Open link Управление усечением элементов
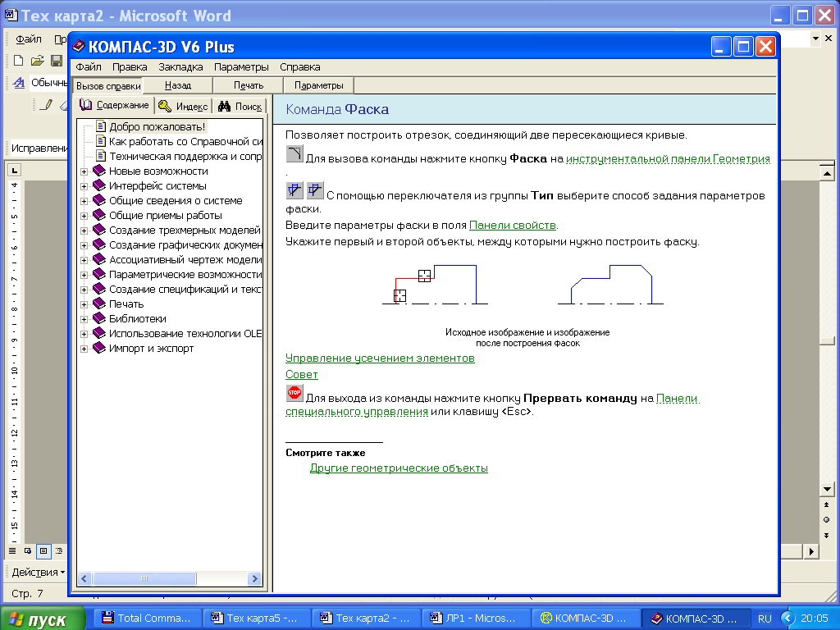This screenshot has height=630, width=840. pos(380,358)
